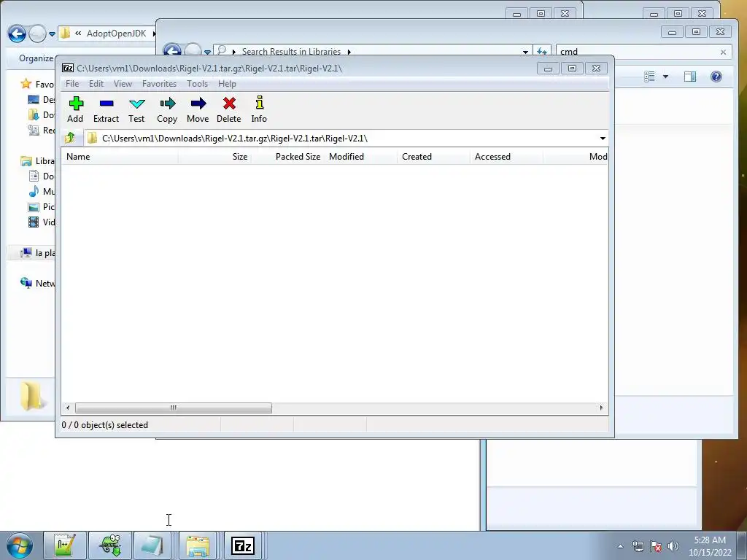The image size is (747, 560).
Task: Click the scroll right arrow in 7-Zip list
Action: pyautogui.click(x=601, y=408)
